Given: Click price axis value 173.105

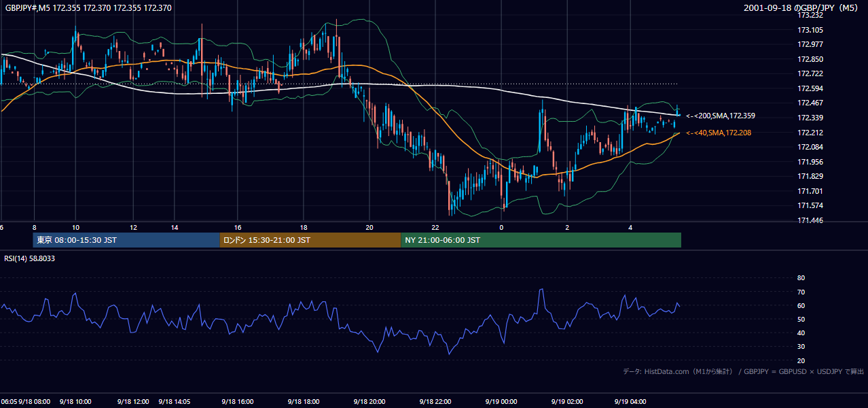Looking at the screenshot, I should 810,30.
